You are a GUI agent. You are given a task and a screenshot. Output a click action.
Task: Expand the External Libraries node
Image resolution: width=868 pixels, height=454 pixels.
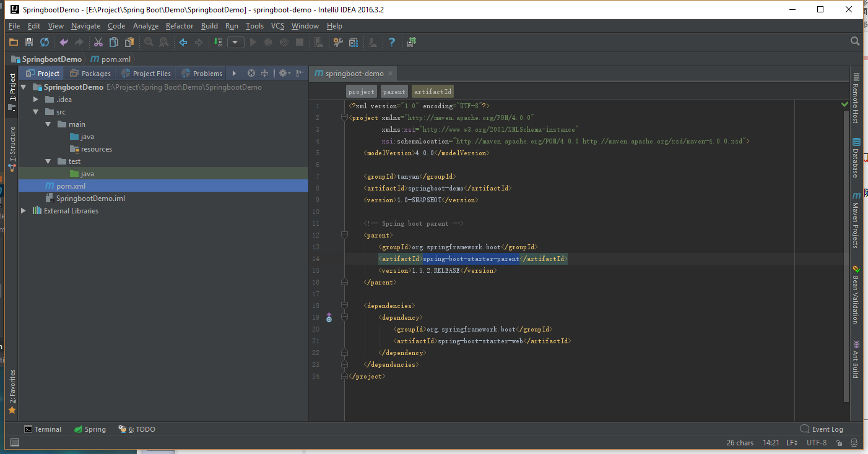pos(24,211)
